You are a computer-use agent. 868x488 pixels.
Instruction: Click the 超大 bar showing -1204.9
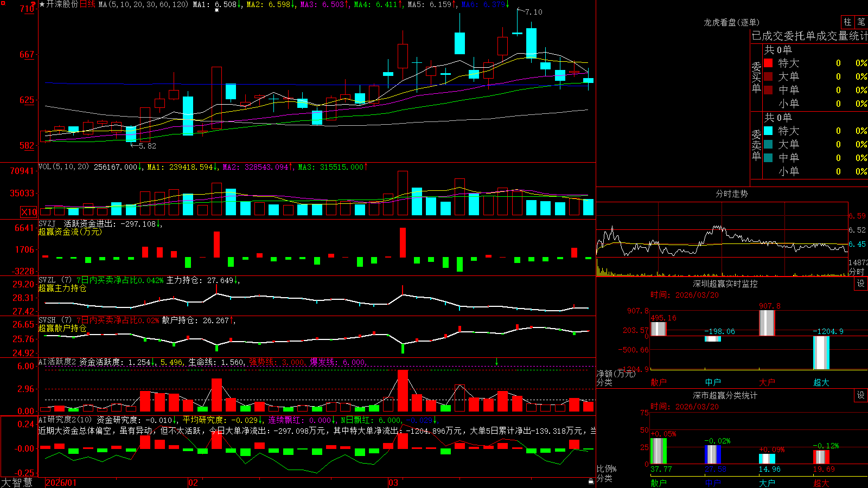click(821, 352)
